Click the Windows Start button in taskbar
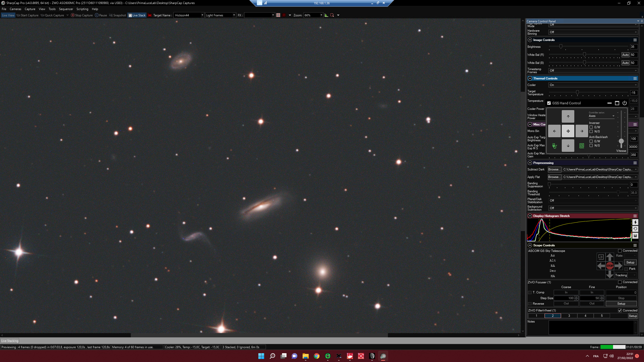 (261, 356)
